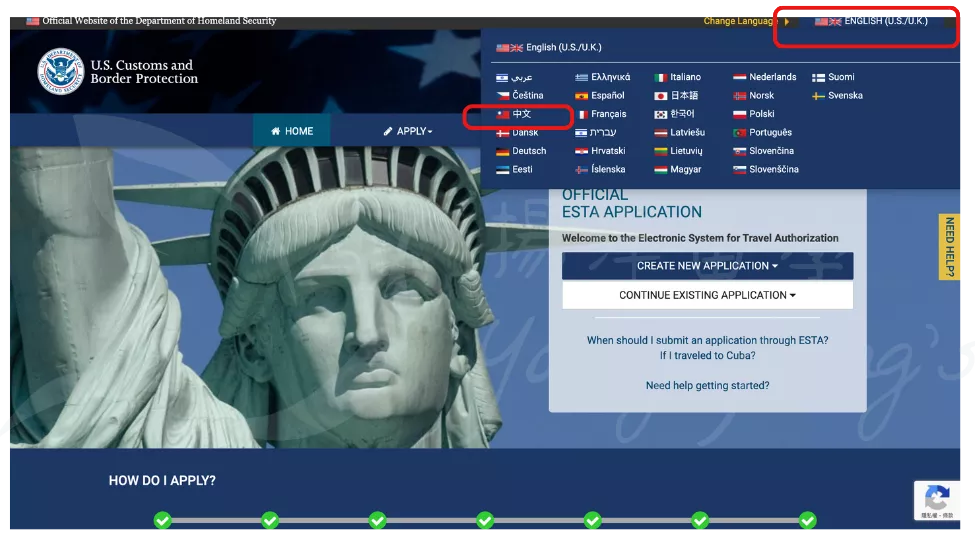The width and height of the screenshot is (975, 537).
Task: Expand CREATE NEW APPLICATION dropdown
Action: pyautogui.click(x=707, y=266)
